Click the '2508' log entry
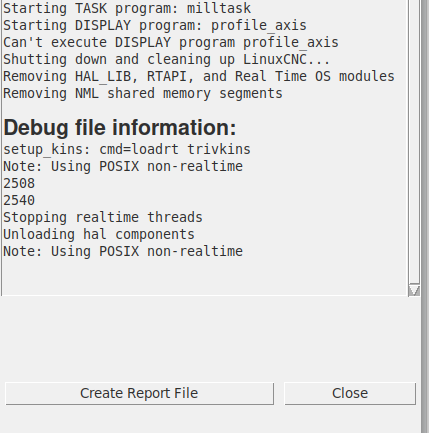 tap(19, 183)
